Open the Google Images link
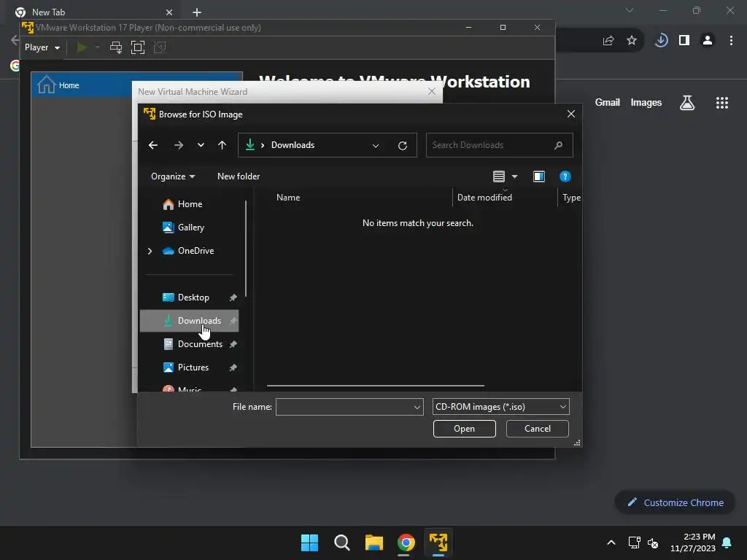747x560 pixels. [x=646, y=103]
